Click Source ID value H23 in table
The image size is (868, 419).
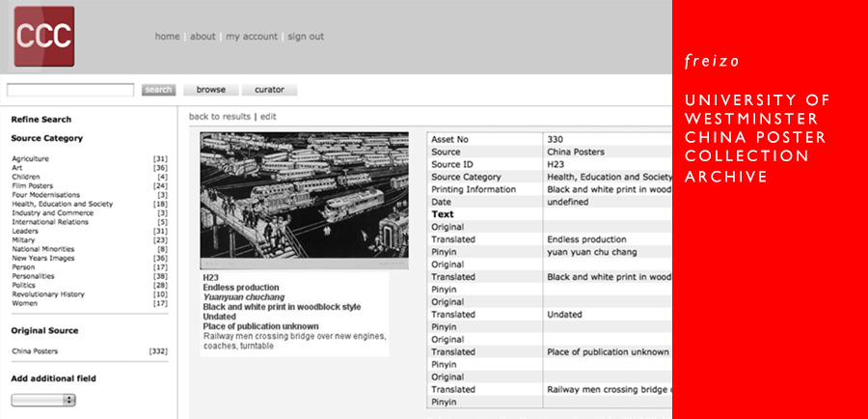pos(556,164)
